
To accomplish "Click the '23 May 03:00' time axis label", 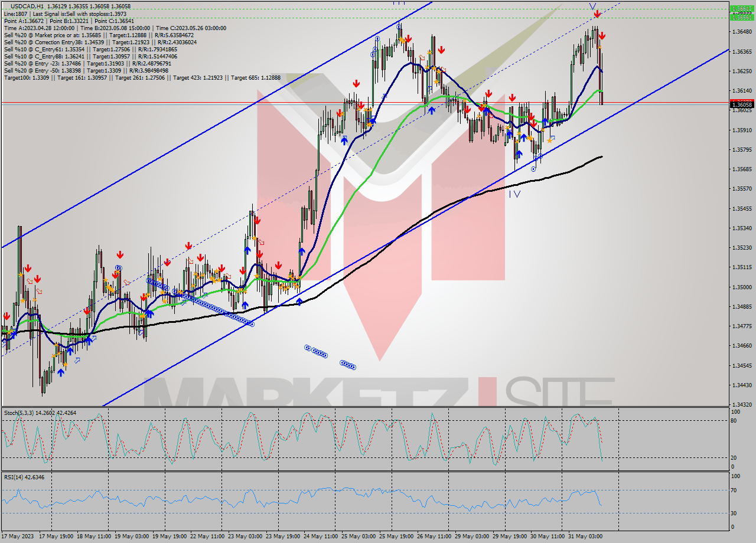I will (246, 537).
